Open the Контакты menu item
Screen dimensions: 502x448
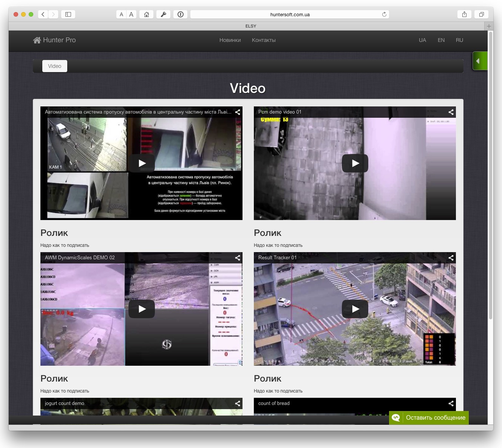coord(264,40)
